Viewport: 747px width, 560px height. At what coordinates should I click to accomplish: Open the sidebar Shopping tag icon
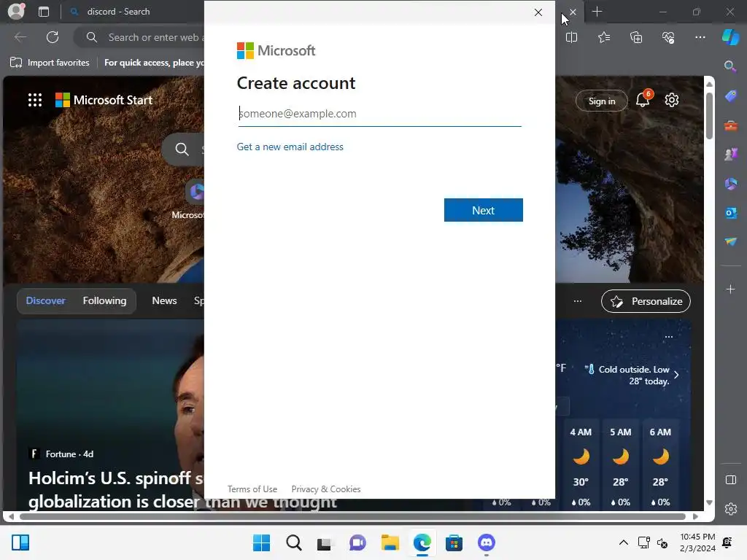point(731,96)
